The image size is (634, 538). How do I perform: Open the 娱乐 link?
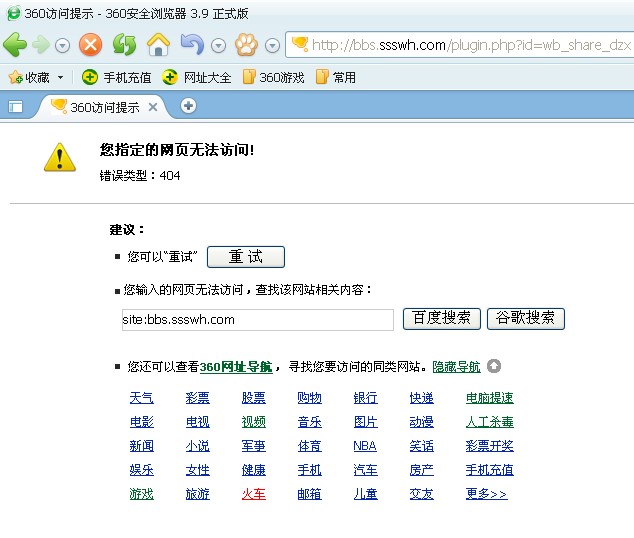(142, 470)
